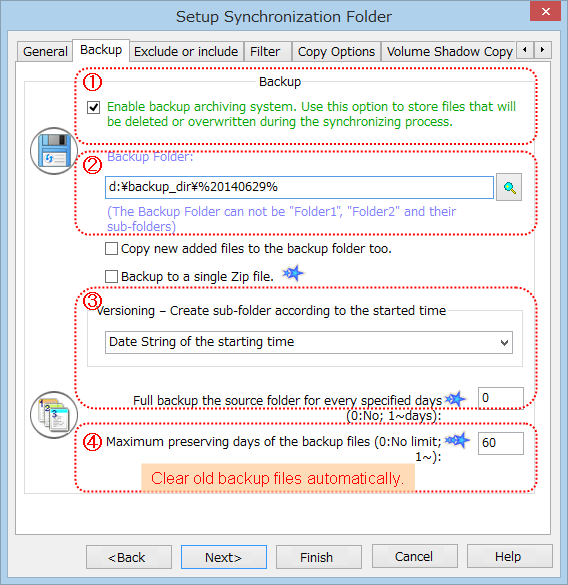Click the backup folder browse magnifier icon
The image size is (568, 585).
[x=509, y=187]
